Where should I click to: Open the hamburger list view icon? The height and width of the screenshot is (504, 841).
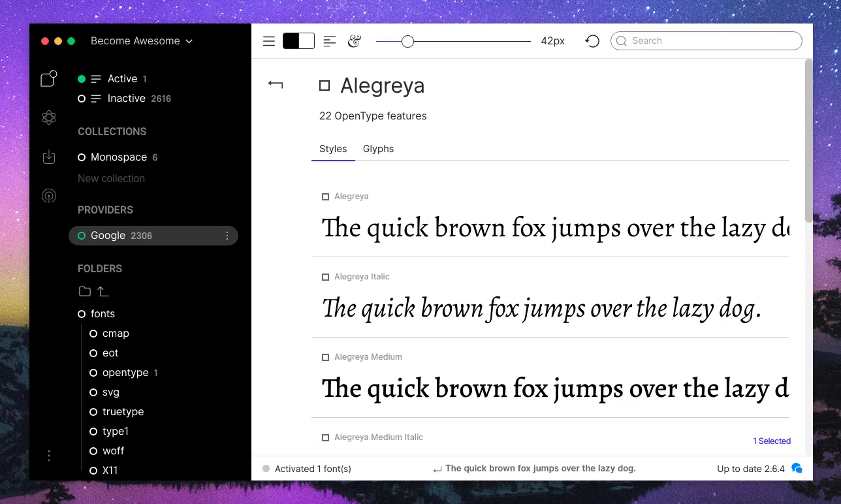pos(269,41)
